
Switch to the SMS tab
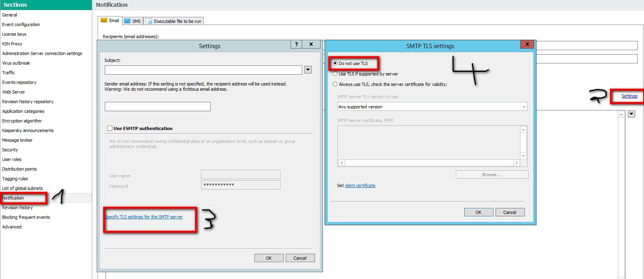tap(132, 21)
